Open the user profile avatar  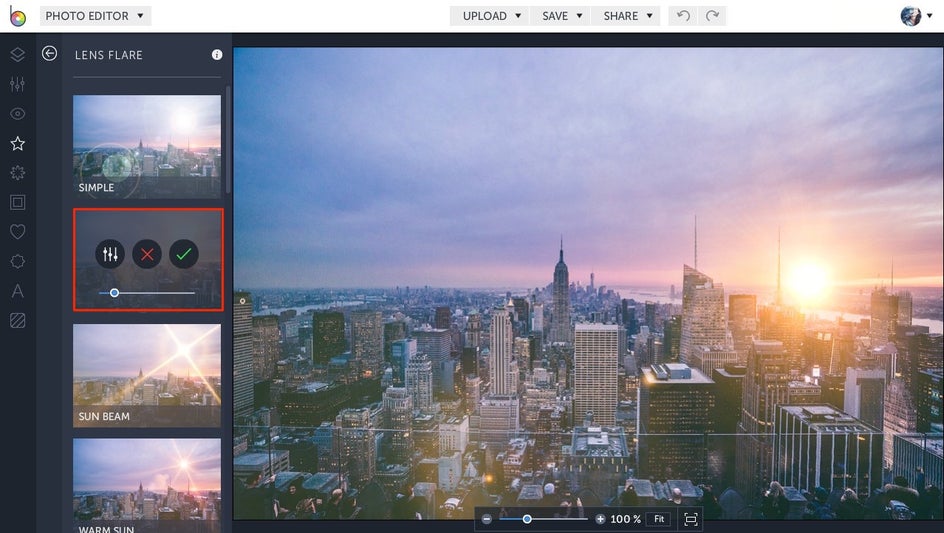pos(910,16)
